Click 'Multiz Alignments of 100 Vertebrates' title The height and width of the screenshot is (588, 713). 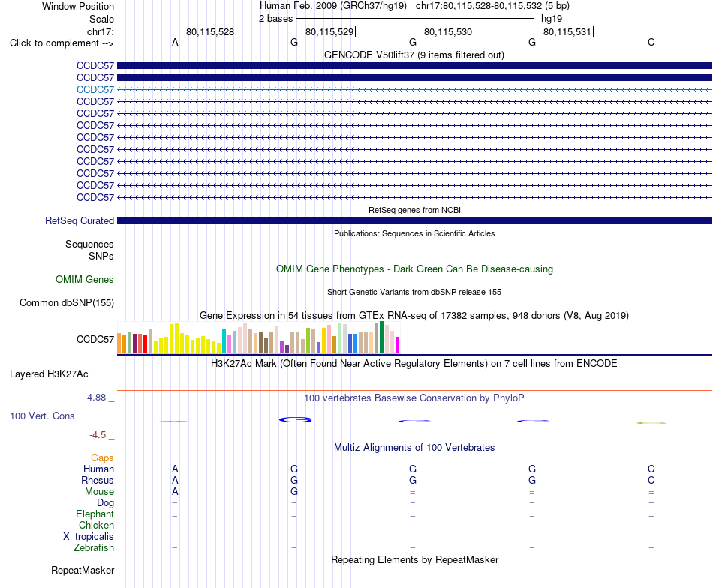tap(414, 447)
